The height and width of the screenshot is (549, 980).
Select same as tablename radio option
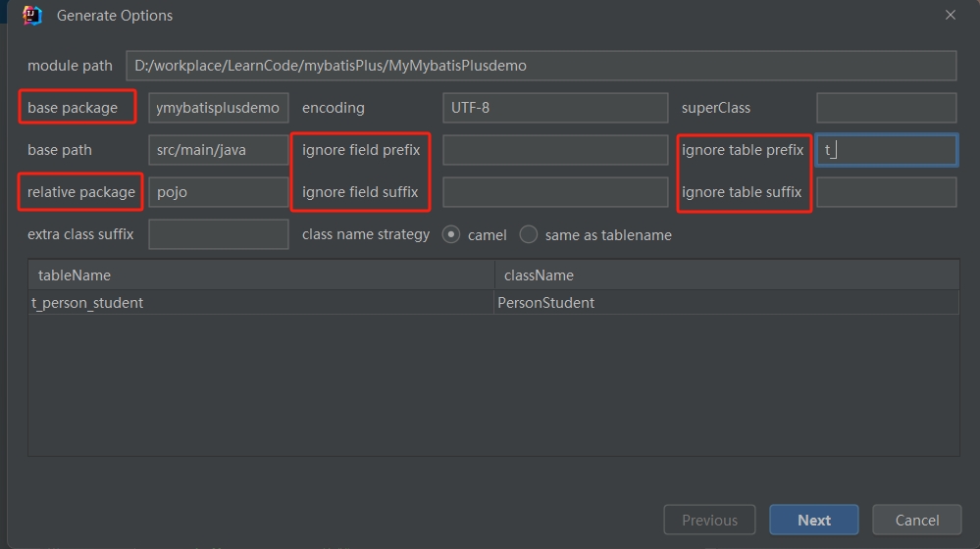coord(528,235)
